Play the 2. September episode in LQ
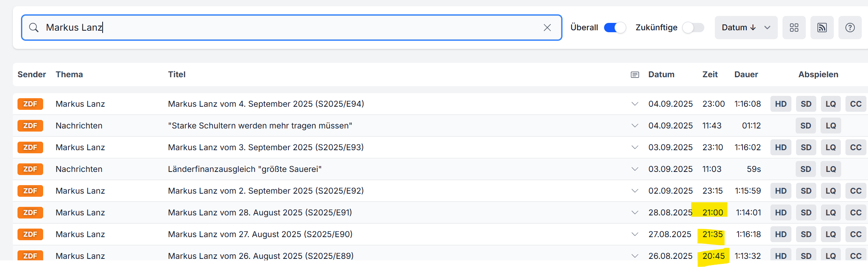Screen dimensions: 868x267 point(831,191)
